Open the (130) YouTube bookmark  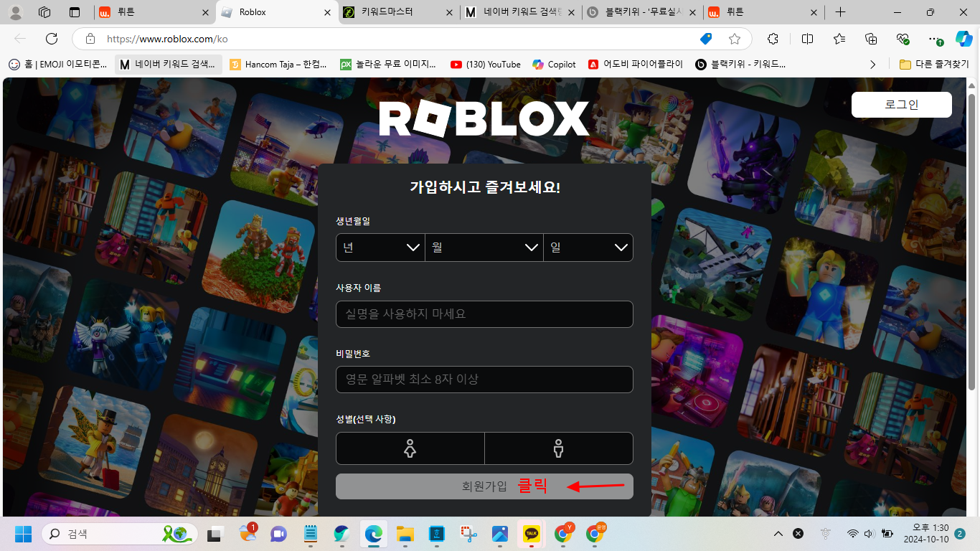(486, 65)
